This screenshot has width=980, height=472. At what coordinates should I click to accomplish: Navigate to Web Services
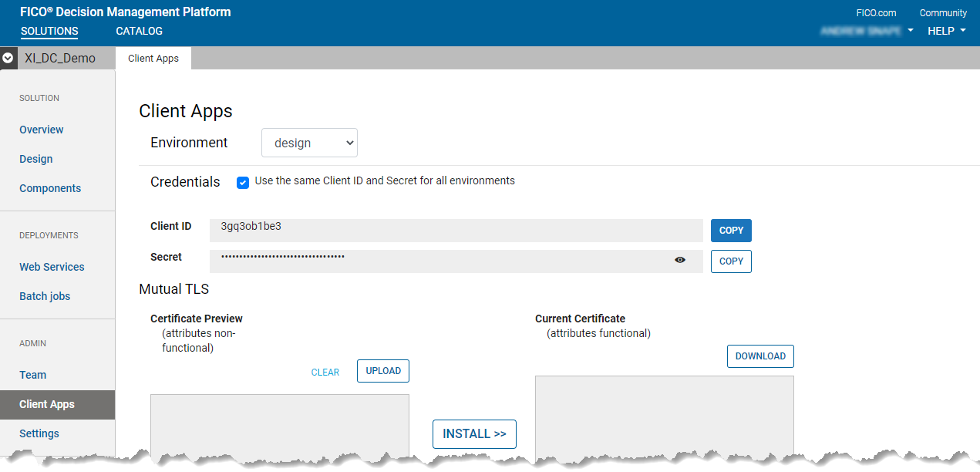(52, 267)
